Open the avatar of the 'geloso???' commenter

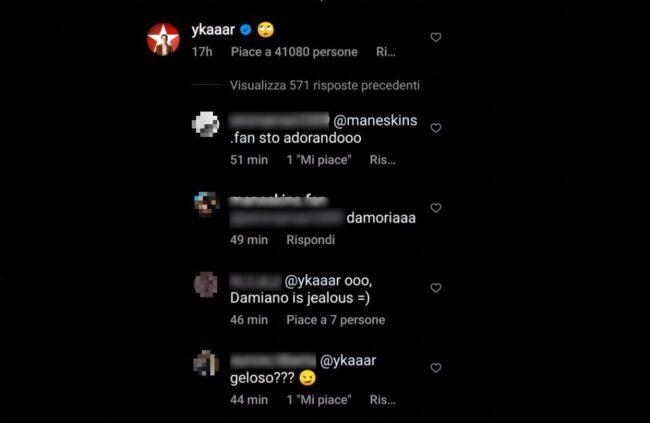[x=206, y=363]
